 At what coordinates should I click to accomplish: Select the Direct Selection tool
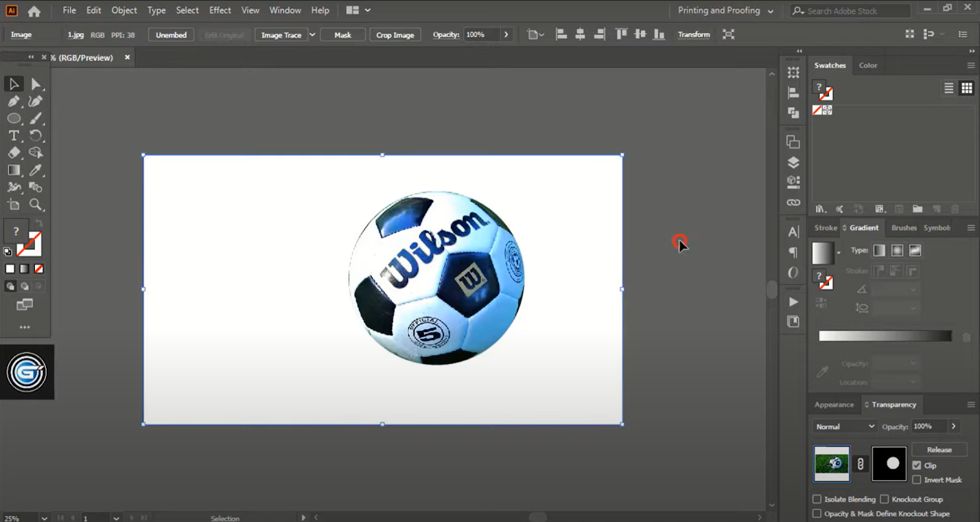click(36, 84)
